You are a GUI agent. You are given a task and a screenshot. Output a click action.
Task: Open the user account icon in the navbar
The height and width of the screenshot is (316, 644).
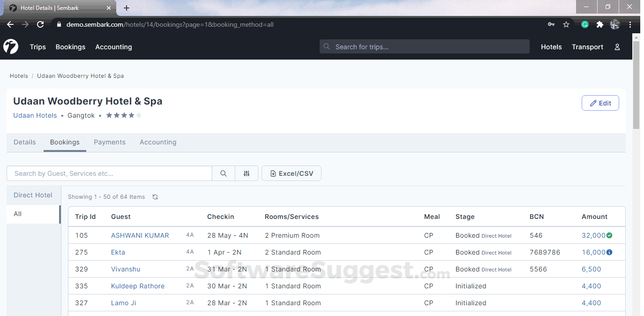coord(617,46)
